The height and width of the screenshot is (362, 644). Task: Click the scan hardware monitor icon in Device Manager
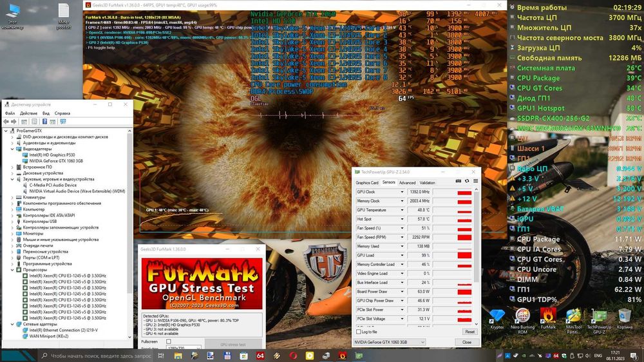[x=63, y=122]
